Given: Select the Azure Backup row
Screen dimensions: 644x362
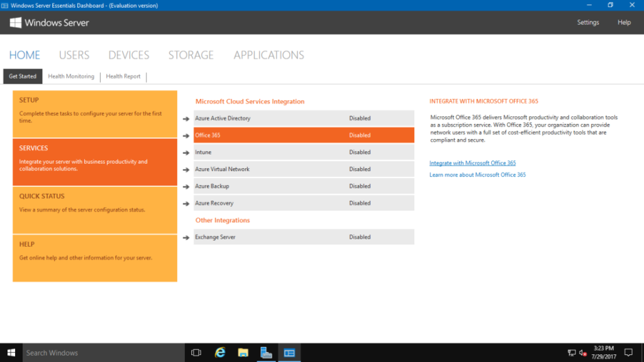Looking at the screenshot, I should pos(304,186).
